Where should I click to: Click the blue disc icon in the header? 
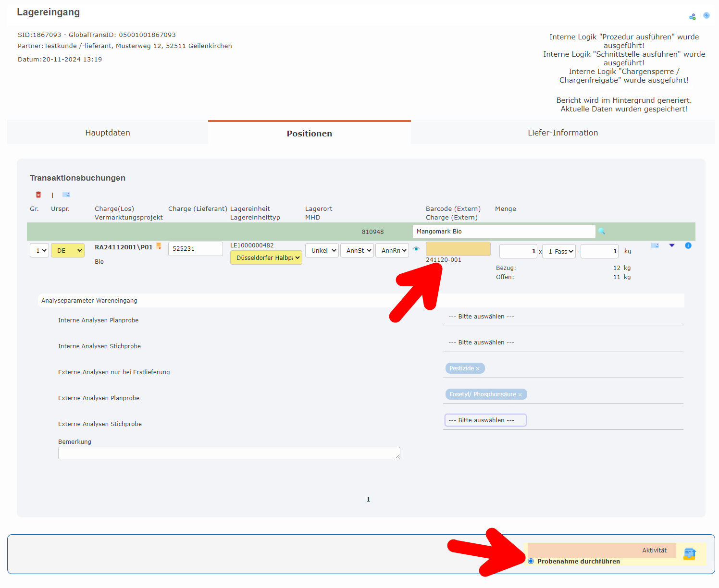(707, 15)
